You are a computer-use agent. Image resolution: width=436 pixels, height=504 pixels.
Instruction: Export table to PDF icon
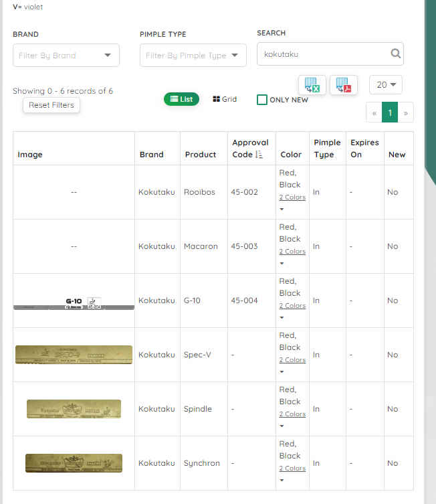[x=344, y=85]
